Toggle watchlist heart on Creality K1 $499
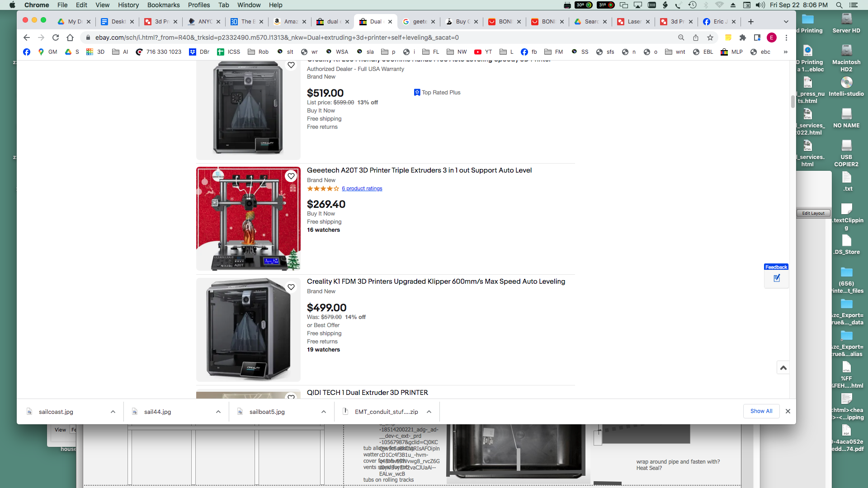This screenshot has width=868, height=488. [x=291, y=287]
